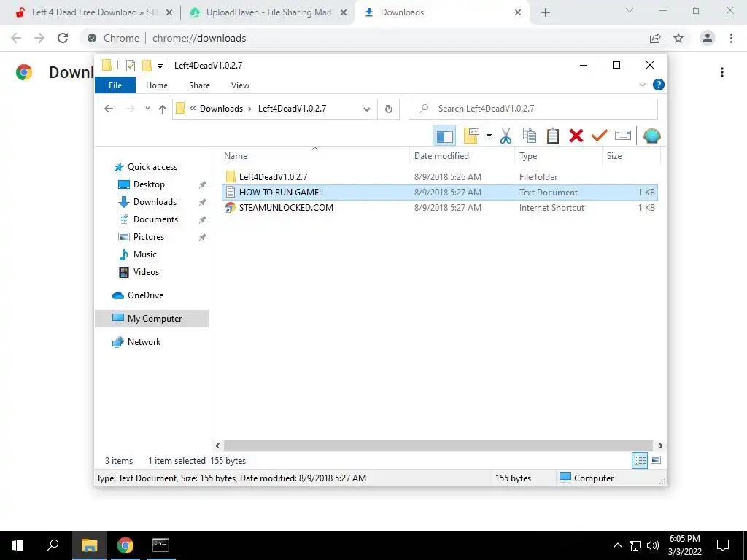Open Network in navigation pane
Viewport: 747px width, 560px height.
coord(144,342)
